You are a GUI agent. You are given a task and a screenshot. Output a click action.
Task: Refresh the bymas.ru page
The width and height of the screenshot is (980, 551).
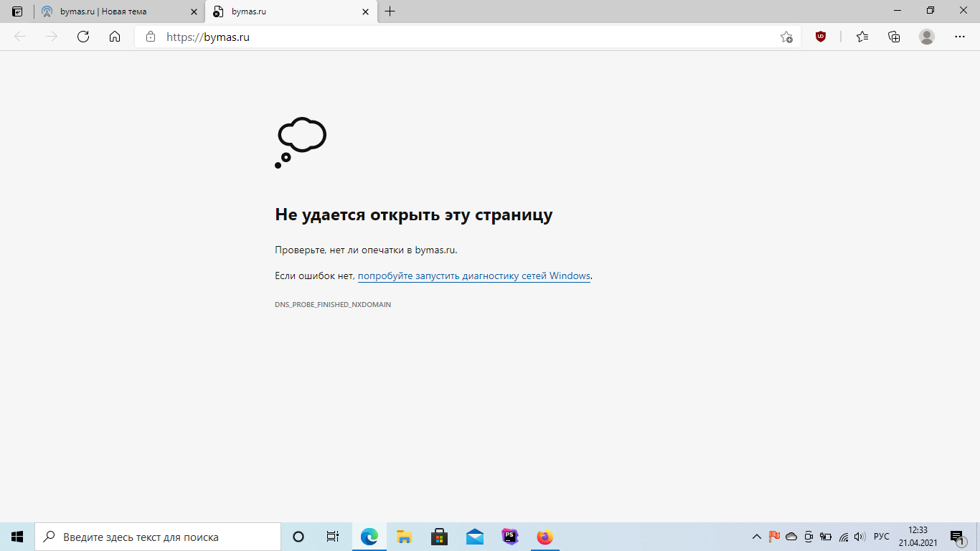pyautogui.click(x=83, y=37)
